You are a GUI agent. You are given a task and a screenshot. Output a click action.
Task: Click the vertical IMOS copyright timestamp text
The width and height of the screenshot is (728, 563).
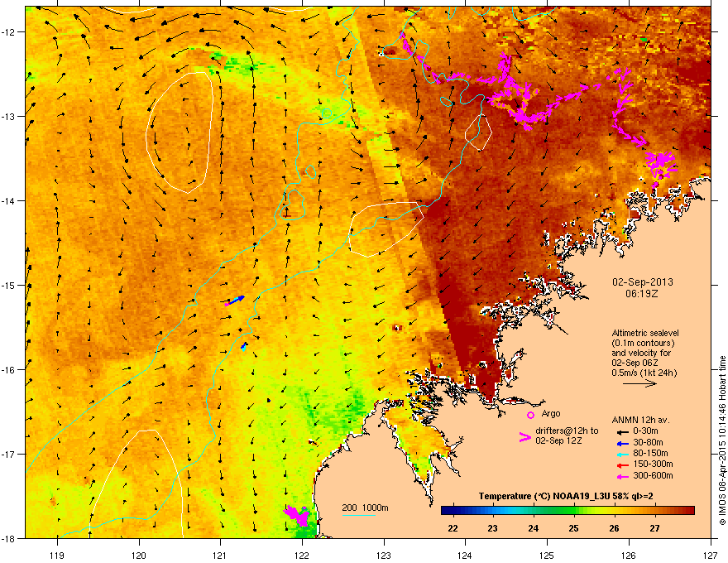click(x=722, y=440)
